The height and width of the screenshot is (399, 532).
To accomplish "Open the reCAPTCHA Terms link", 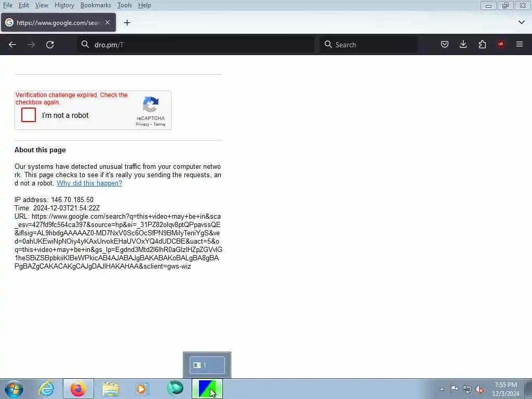I will [159, 124].
